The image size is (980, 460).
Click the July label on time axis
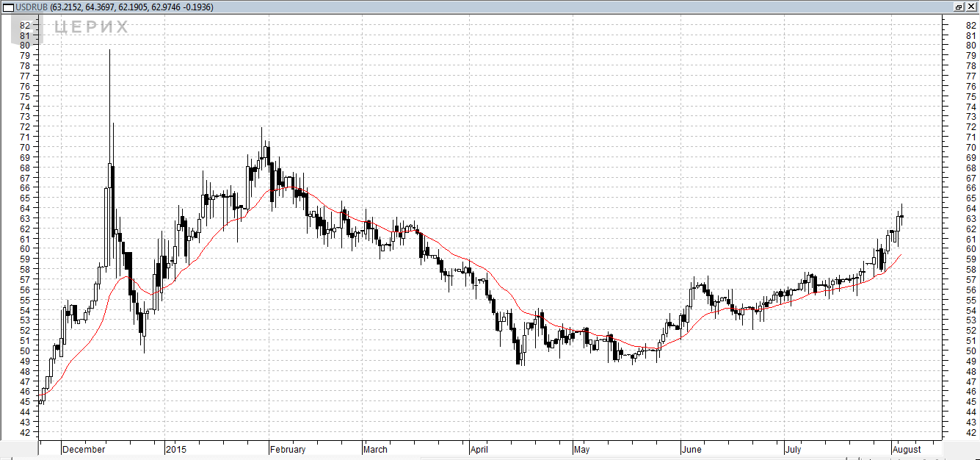793,449
